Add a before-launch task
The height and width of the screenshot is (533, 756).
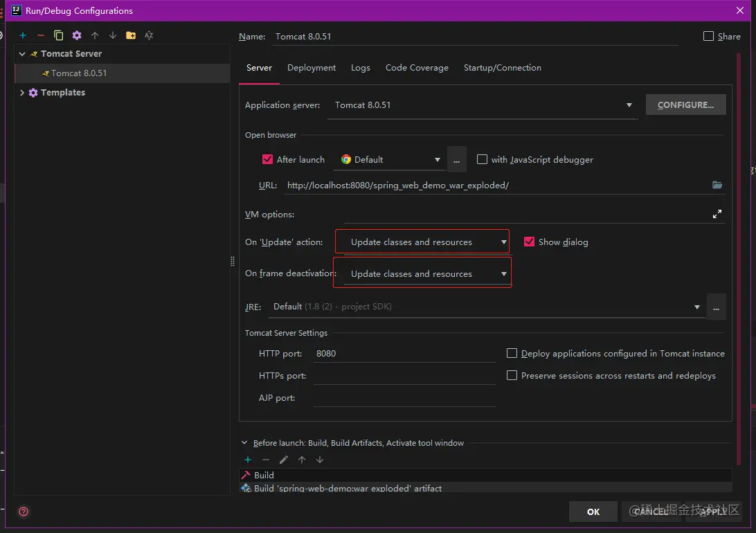[248, 460]
